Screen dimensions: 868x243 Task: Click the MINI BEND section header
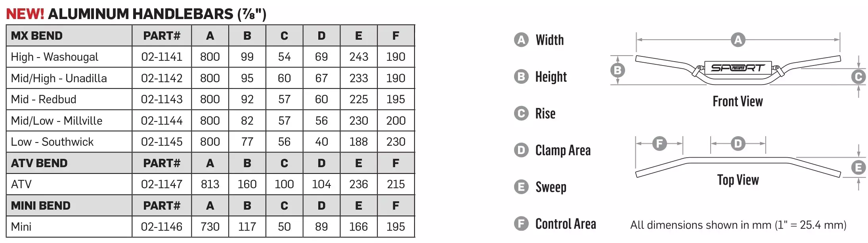(41, 206)
